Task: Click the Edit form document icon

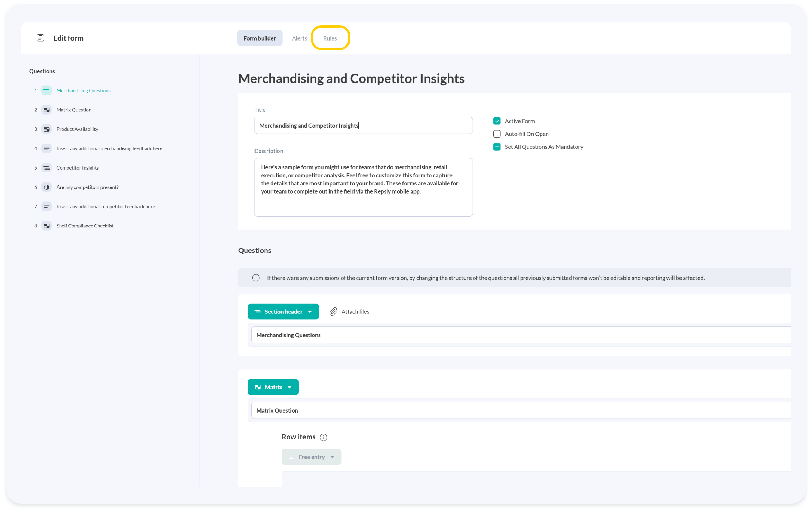Action: [x=41, y=38]
